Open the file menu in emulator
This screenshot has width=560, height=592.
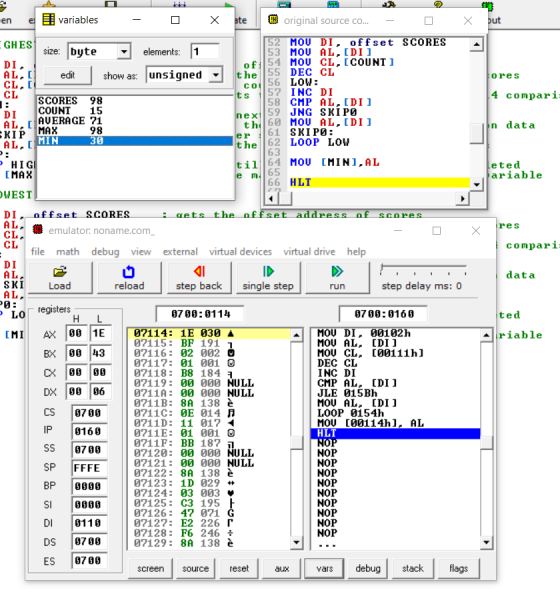click(x=37, y=251)
